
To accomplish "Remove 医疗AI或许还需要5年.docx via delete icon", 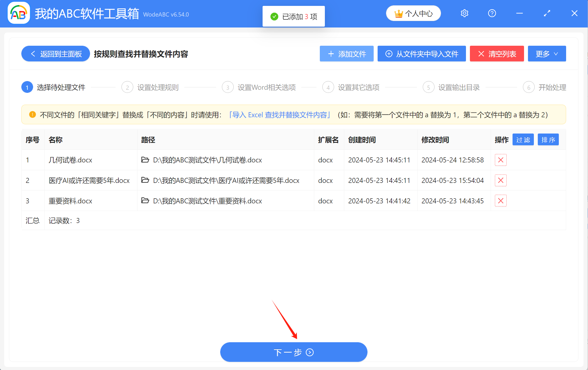I will coord(500,180).
